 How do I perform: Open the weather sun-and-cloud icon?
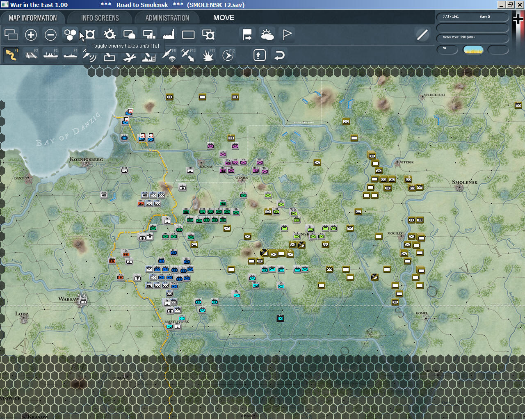pyautogui.click(x=267, y=35)
